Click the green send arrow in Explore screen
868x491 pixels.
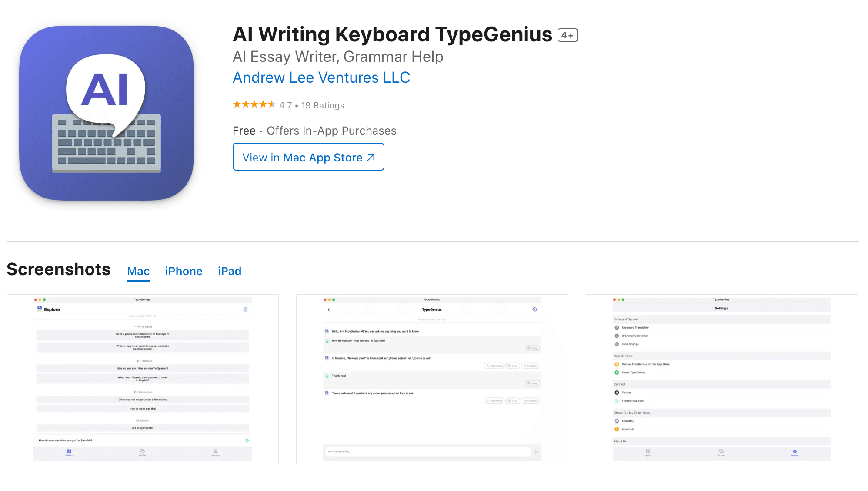pos(247,440)
